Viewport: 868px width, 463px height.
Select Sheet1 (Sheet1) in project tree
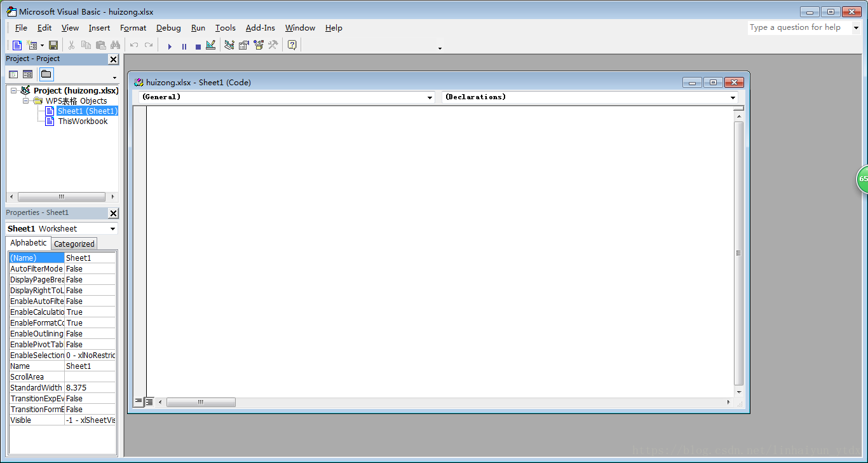click(x=88, y=111)
